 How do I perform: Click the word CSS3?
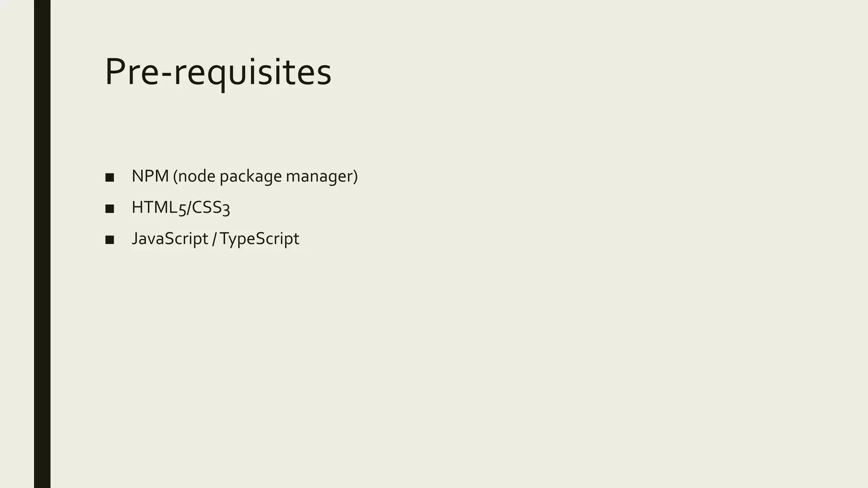pyautogui.click(x=211, y=208)
